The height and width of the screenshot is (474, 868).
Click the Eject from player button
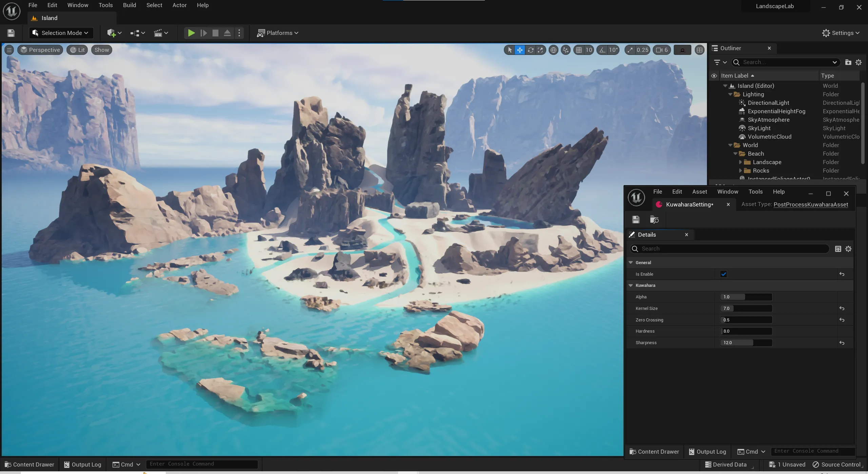[x=227, y=33]
